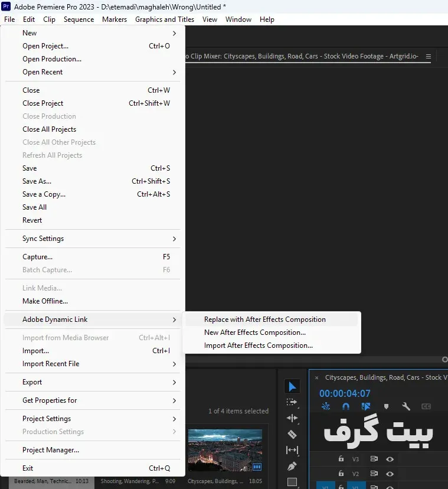
Task: Open the Clip menu
Action: pyautogui.click(x=49, y=19)
